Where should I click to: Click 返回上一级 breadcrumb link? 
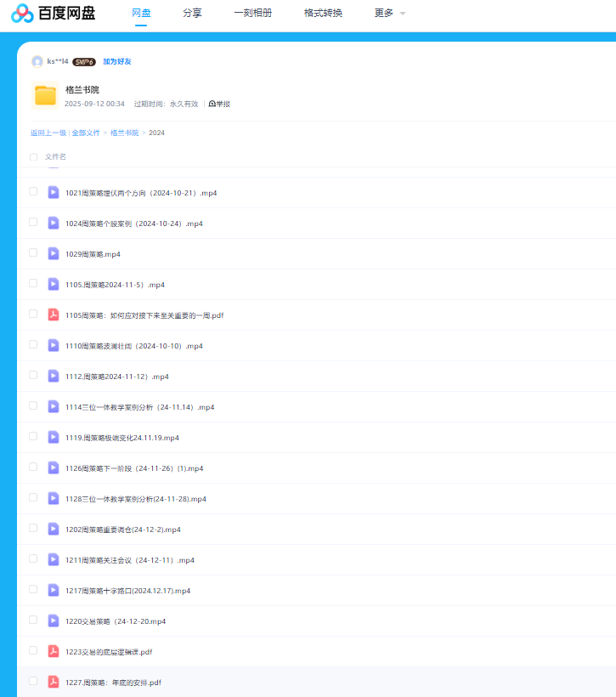click(48, 133)
